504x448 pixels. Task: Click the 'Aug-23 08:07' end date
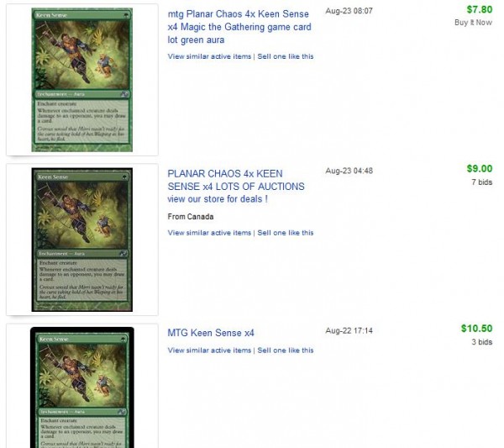pyautogui.click(x=349, y=11)
